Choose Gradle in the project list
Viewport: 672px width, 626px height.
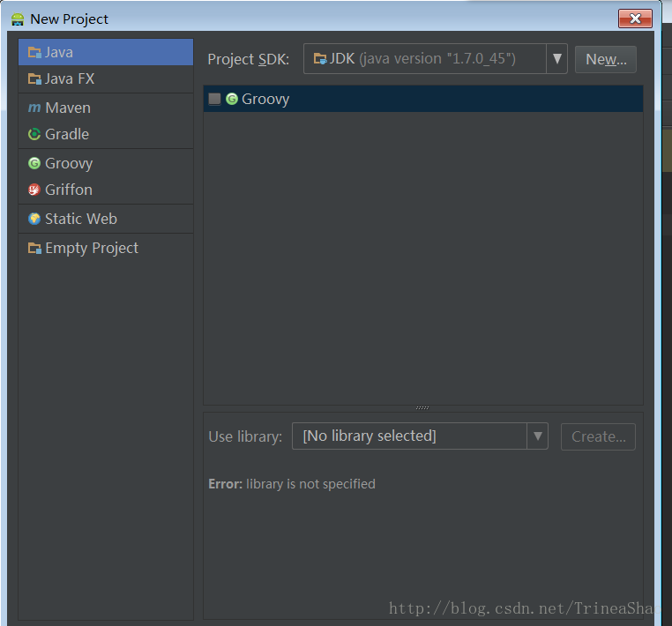point(106,134)
